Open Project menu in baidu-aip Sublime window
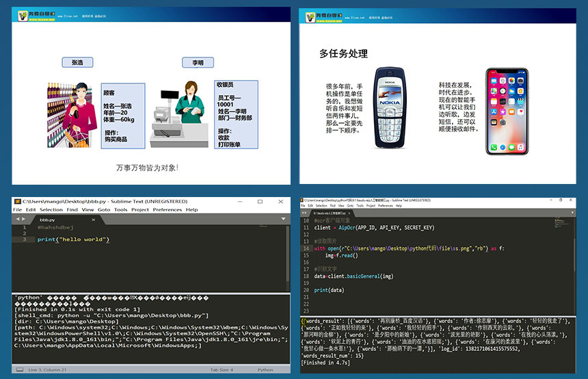Viewport: 588px width, 379px height. tap(371, 206)
